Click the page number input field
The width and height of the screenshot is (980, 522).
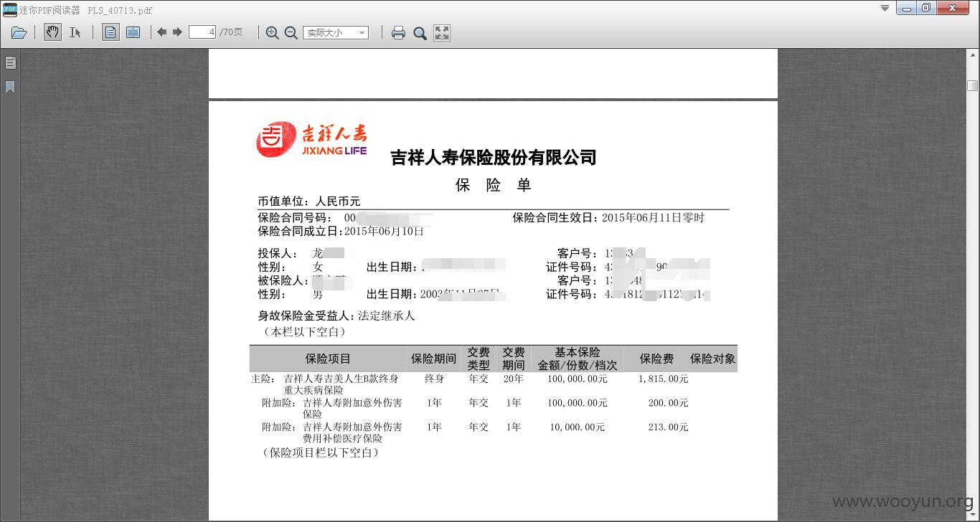coord(203,32)
